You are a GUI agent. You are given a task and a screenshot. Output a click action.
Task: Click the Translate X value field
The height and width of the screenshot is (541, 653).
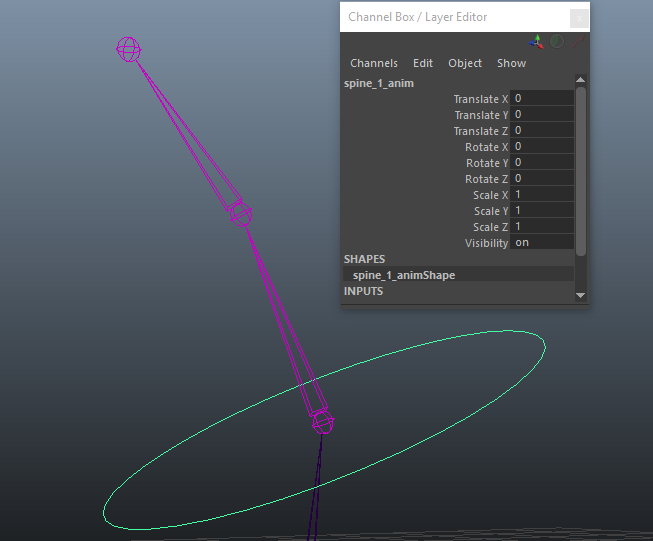(542, 99)
